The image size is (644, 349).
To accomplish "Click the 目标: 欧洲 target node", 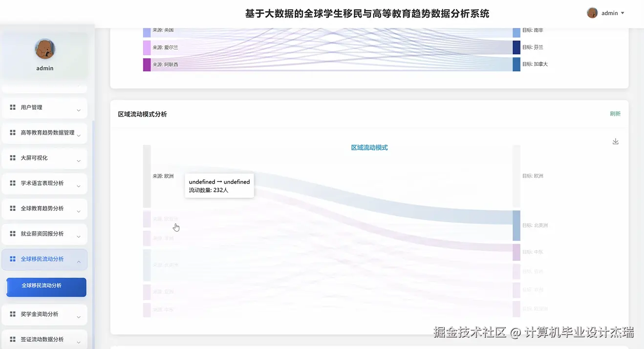I will (516, 176).
